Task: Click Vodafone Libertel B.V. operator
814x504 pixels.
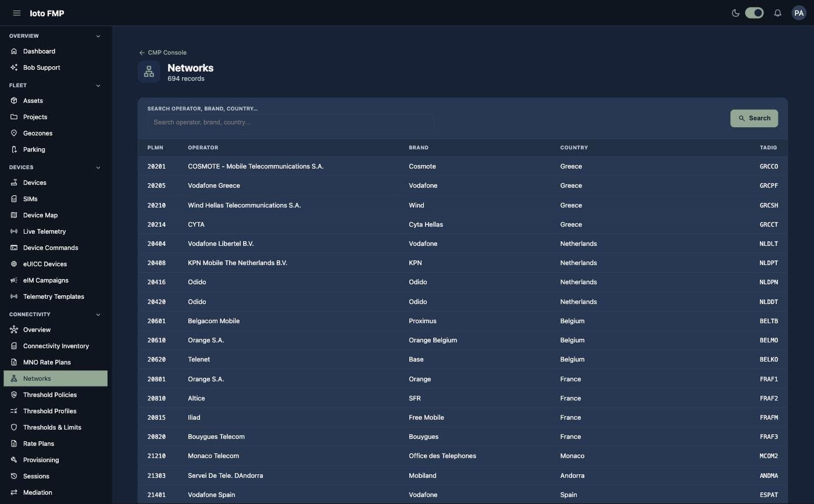Action: point(220,244)
